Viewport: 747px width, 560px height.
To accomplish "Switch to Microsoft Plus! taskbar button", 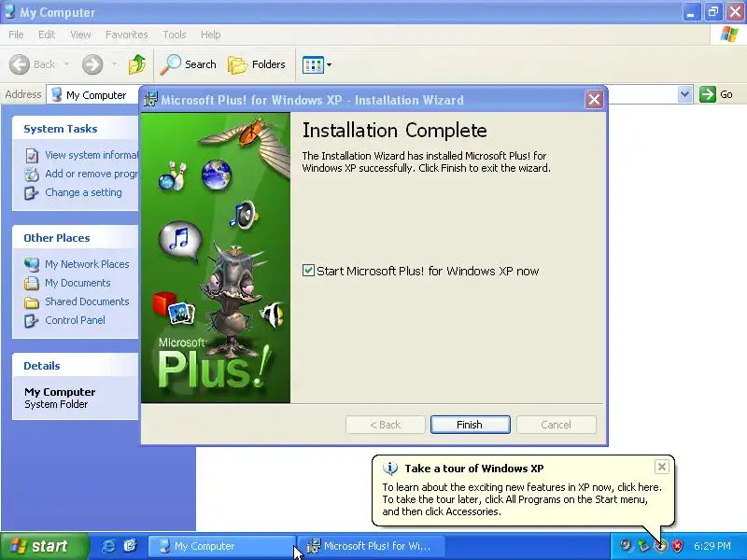I will pos(372,546).
